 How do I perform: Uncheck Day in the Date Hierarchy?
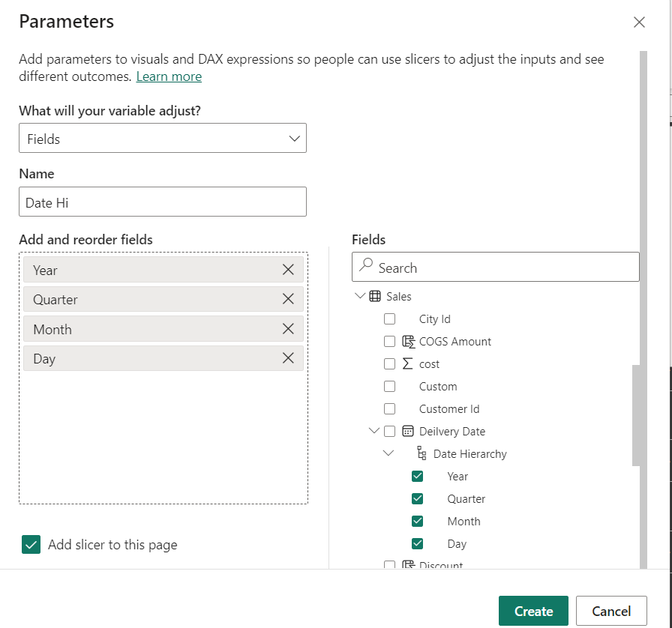coord(418,543)
